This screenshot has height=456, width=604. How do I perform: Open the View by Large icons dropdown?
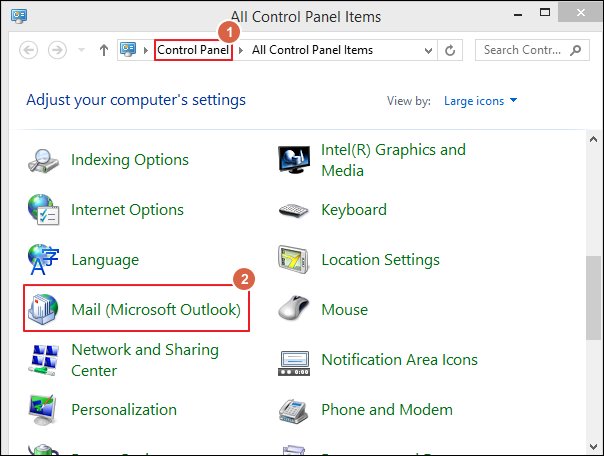pyautogui.click(x=480, y=101)
